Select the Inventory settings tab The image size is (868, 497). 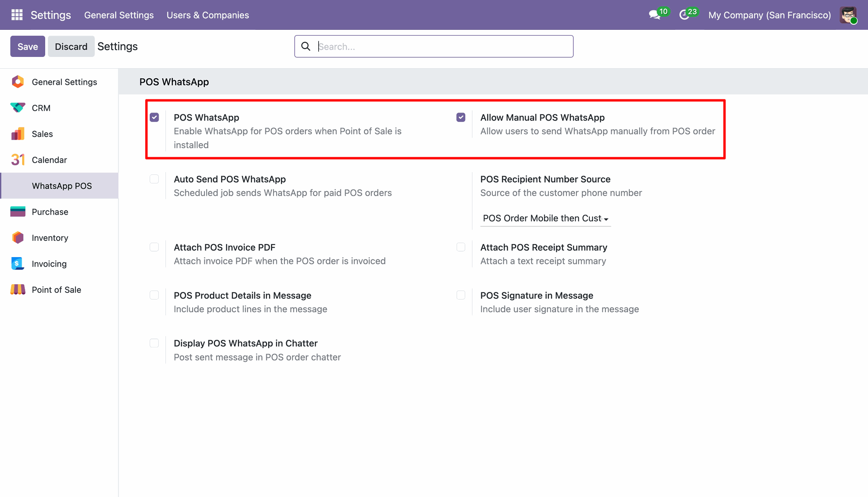point(59,238)
